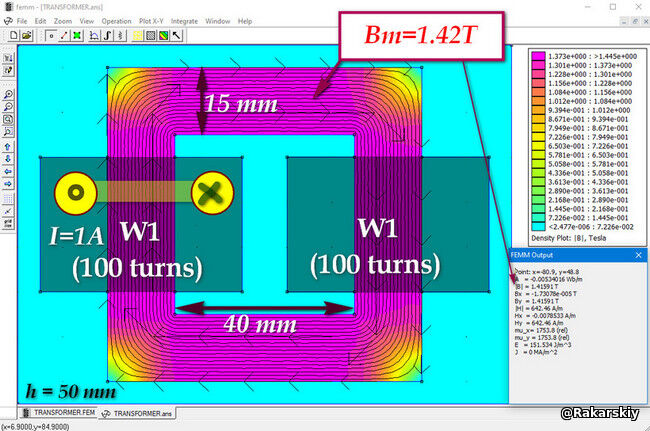Maximize the femm application window
Screen dimensions: 650x431
[x=613, y=7]
